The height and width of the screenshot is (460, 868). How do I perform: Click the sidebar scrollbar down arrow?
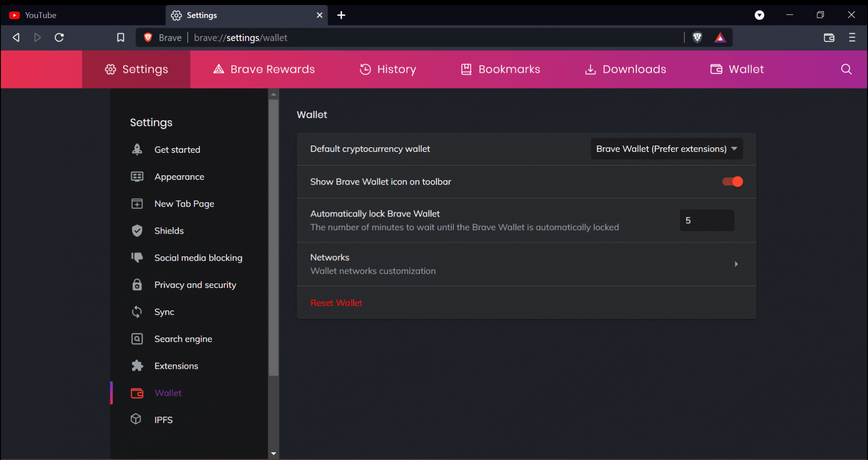click(x=274, y=453)
